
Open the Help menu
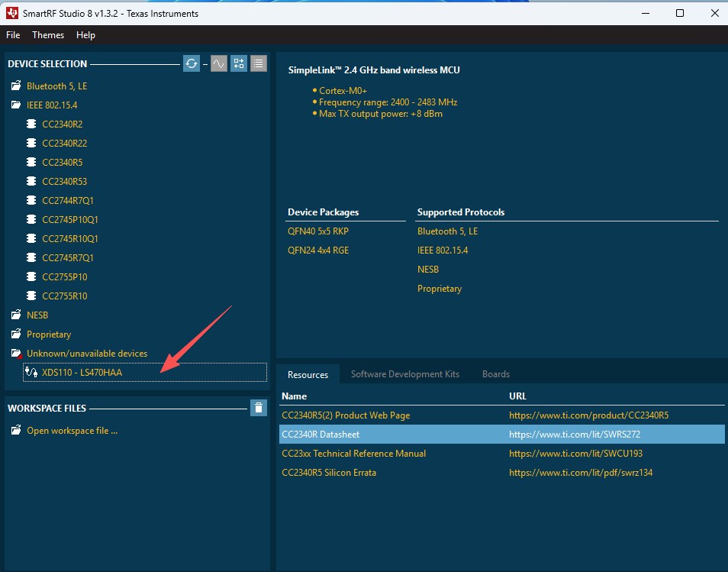coord(85,35)
